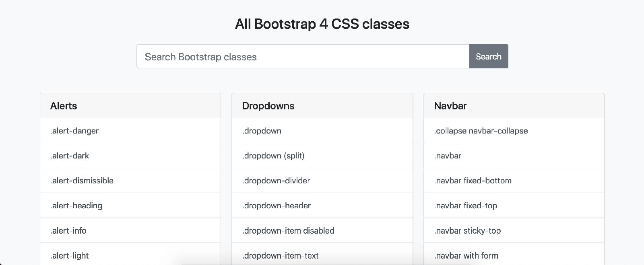
Task: Open the .collapse navbar-collapse entry
Action: [514, 131]
